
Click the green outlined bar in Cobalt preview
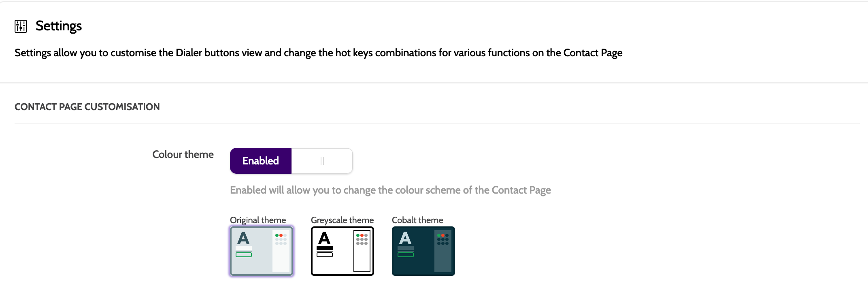[x=406, y=255]
